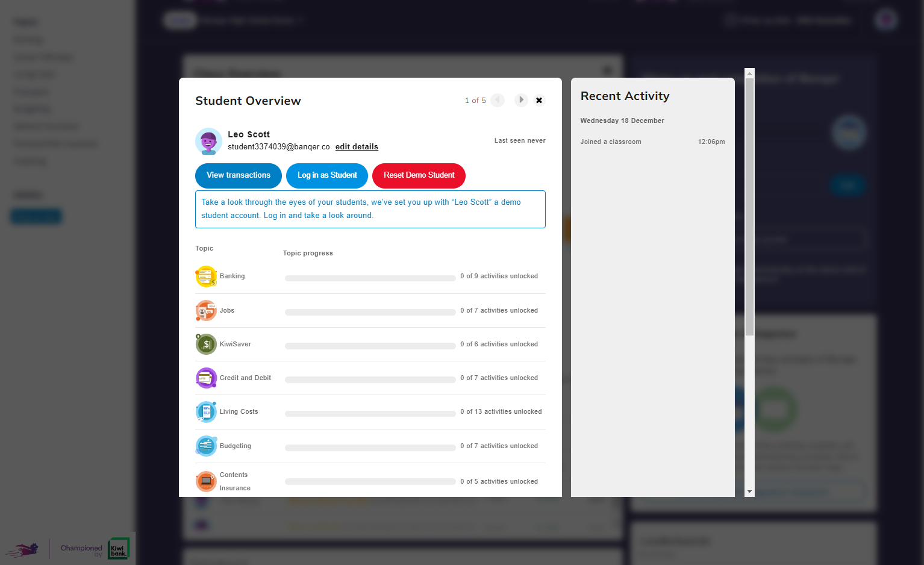Click the scrollbar thumb beside Recent Activity
This screenshot has width=924, height=565.
pos(750,207)
